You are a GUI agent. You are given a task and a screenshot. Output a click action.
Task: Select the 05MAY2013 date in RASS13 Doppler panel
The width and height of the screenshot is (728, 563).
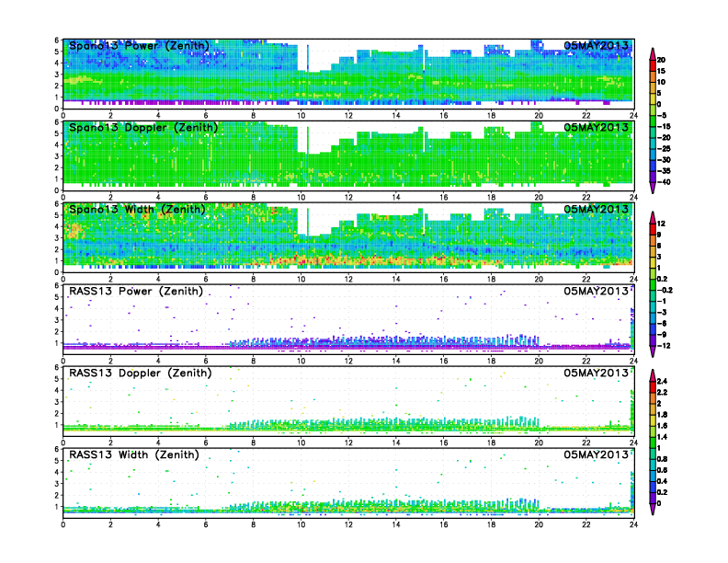596,373
